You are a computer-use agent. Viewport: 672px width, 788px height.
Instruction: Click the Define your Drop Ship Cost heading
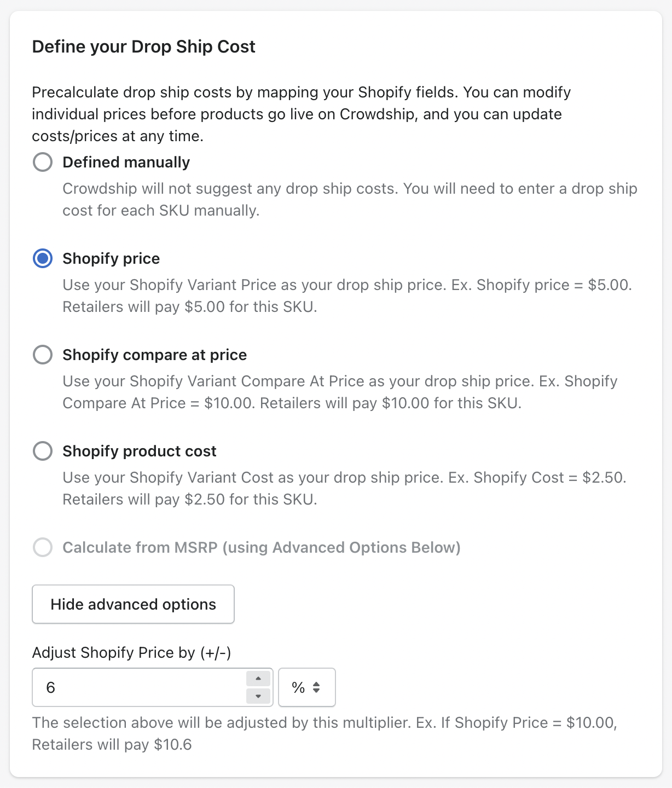point(144,47)
